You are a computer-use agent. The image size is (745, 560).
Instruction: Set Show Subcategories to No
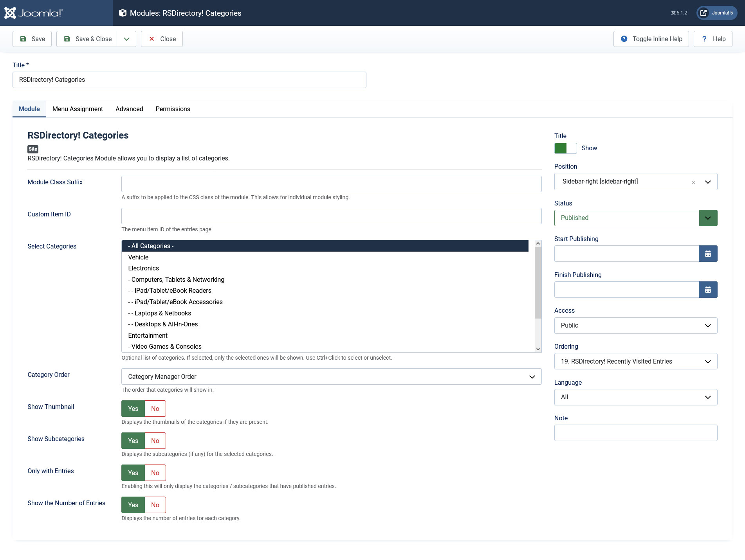(x=155, y=441)
